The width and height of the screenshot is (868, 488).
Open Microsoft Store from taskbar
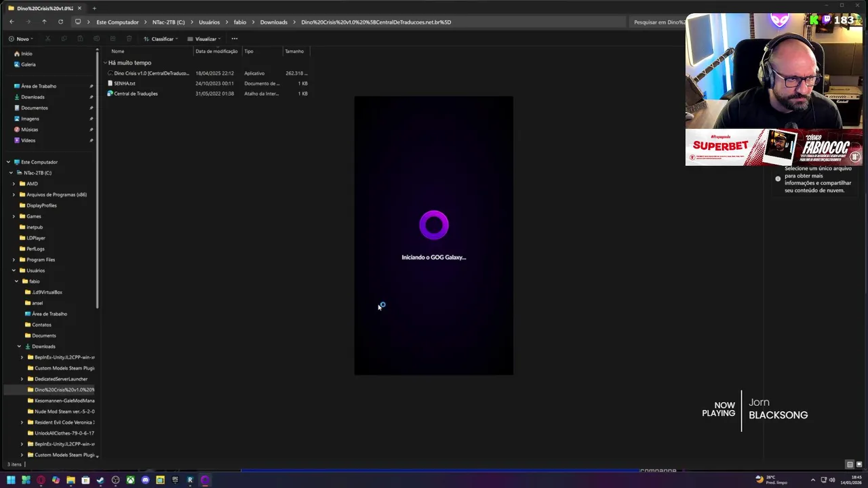[85, 480]
